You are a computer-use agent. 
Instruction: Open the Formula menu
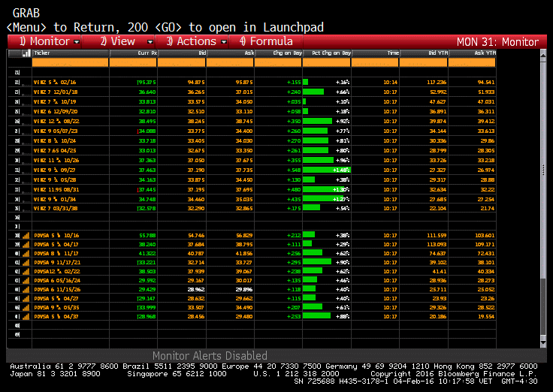(266, 41)
